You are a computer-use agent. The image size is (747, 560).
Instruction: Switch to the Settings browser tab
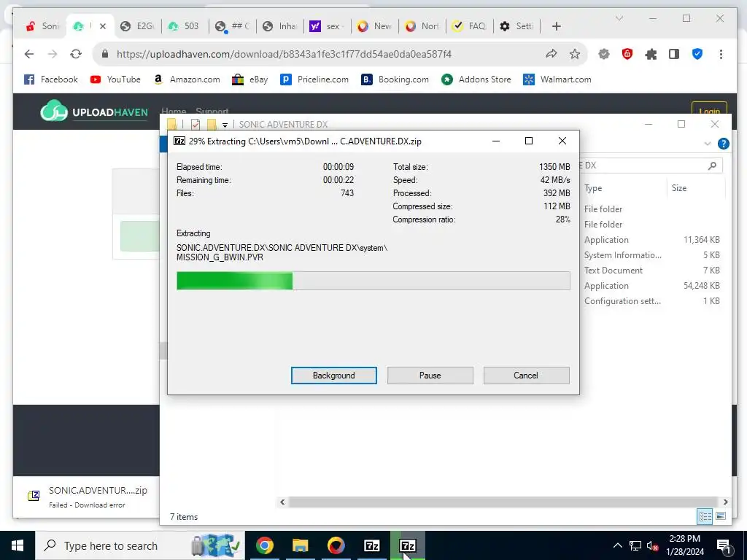point(517,26)
